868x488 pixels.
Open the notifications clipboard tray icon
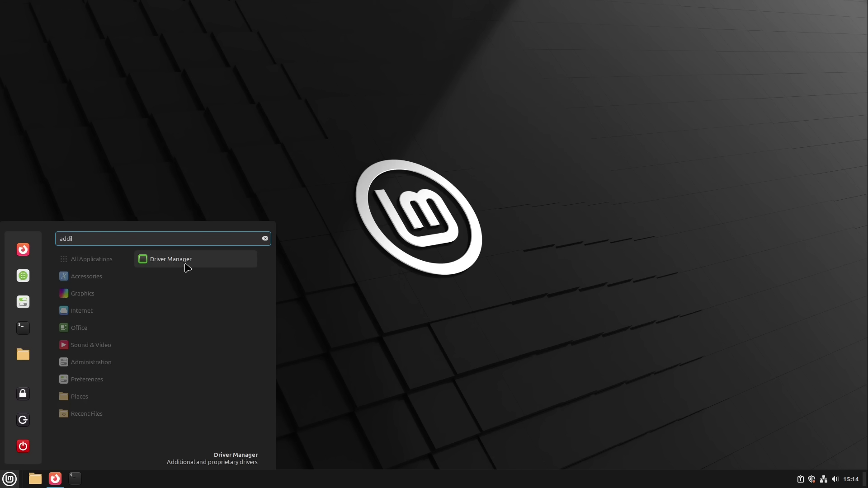(x=800, y=479)
